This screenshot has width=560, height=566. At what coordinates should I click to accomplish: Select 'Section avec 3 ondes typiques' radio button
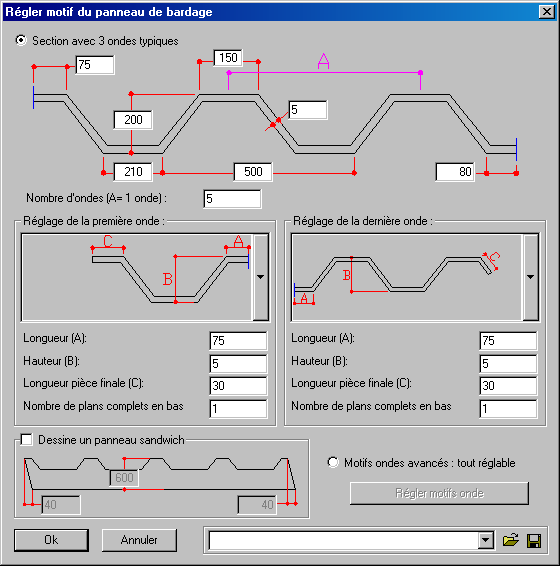point(21,40)
